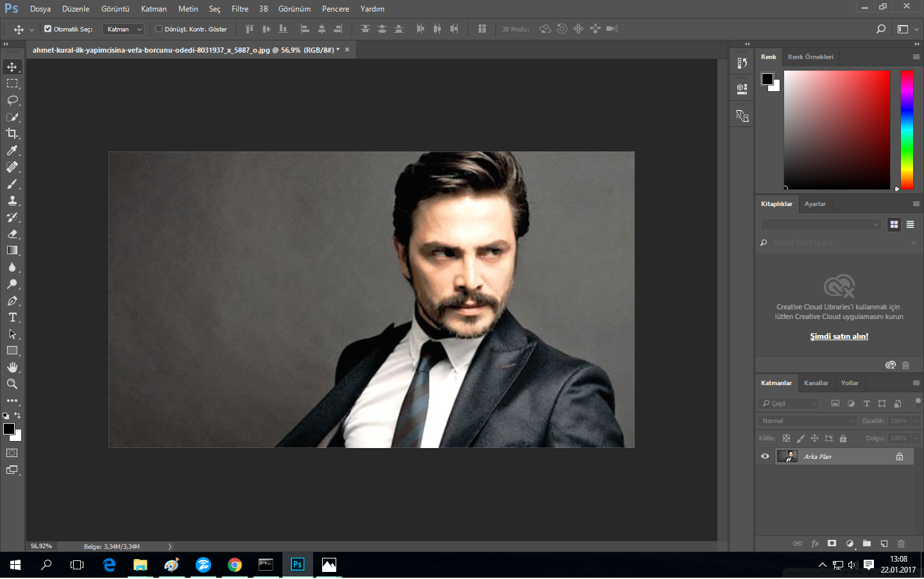Add a layer mask button
The height and width of the screenshot is (579, 924).
pyautogui.click(x=832, y=543)
